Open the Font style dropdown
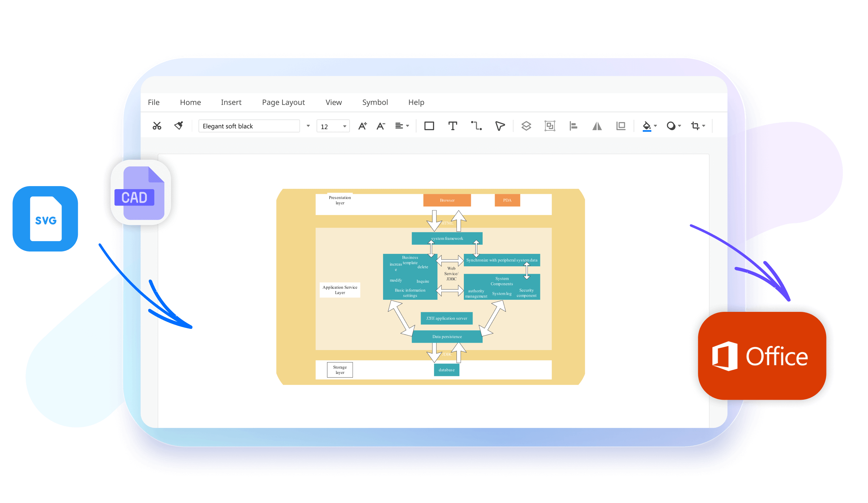Screen dimensions: 868x503 (306, 126)
